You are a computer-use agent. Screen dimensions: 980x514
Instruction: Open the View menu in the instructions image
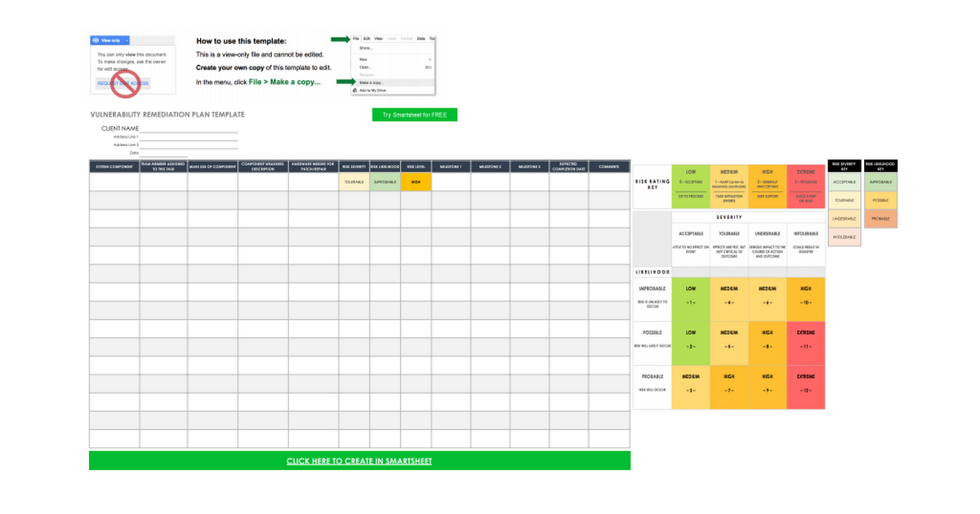(379, 38)
